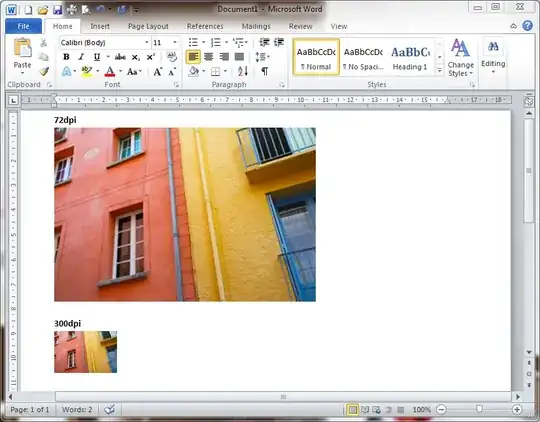This screenshot has height=422, width=540.
Task: Click the Bullets list icon
Action: tap(193, 42)
